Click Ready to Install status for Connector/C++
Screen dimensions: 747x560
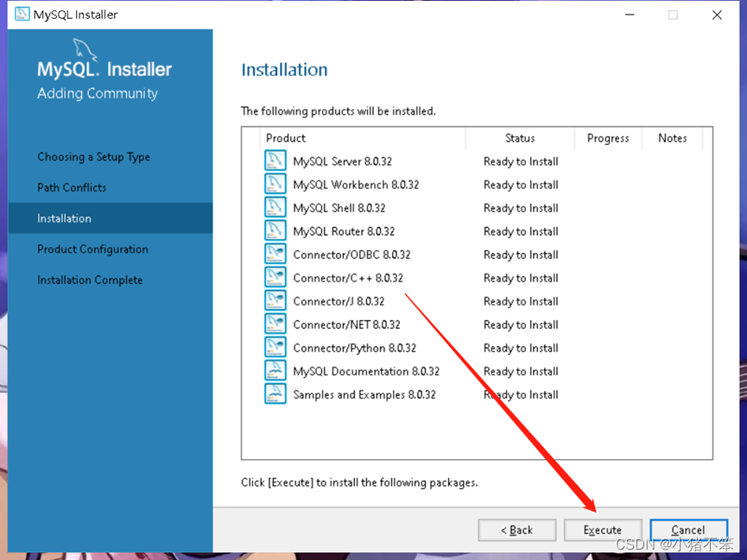(x=521, y=279)
